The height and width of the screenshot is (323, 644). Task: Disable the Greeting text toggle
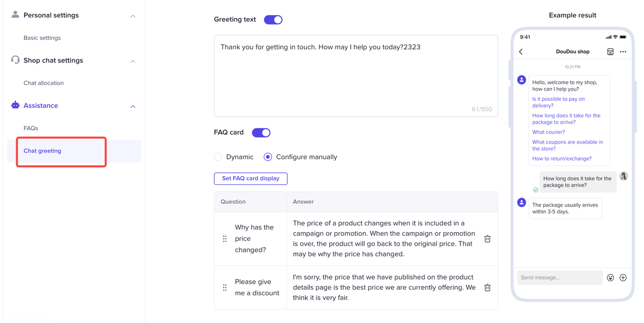[x=273, y=20]
